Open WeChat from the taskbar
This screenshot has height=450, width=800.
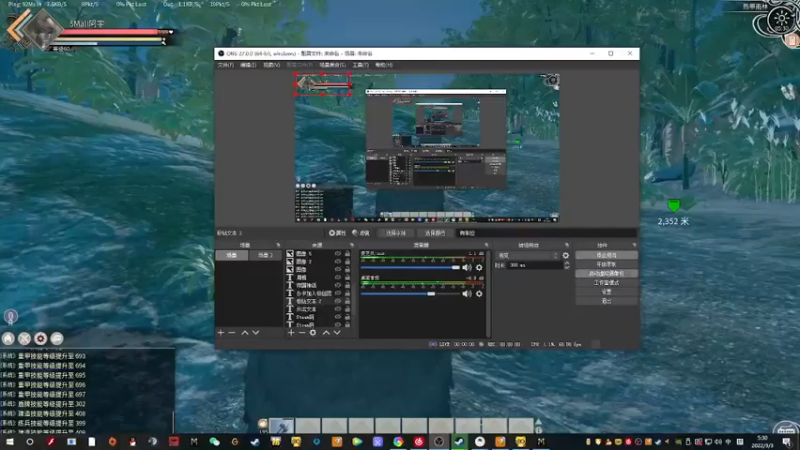point(214,442)
